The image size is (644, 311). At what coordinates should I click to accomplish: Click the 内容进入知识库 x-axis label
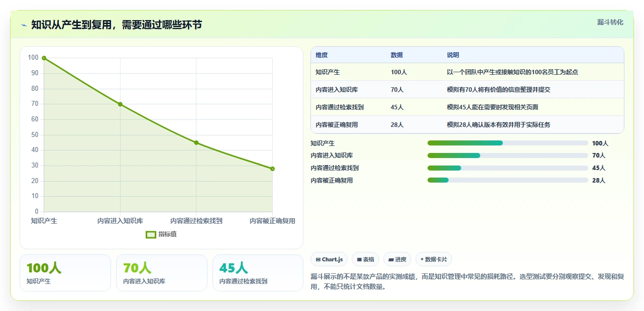tap(120, 221)
